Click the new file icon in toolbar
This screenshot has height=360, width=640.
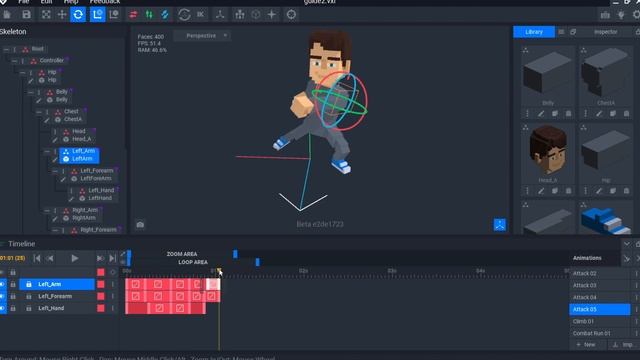point(7,15)
